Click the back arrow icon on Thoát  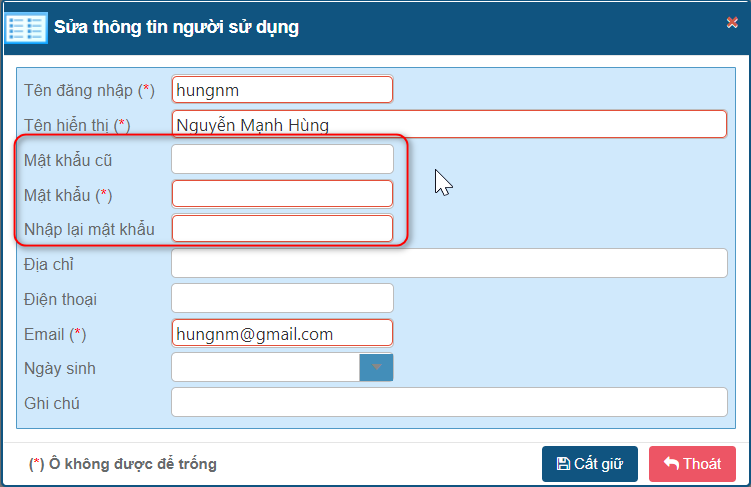pos(671,464)
